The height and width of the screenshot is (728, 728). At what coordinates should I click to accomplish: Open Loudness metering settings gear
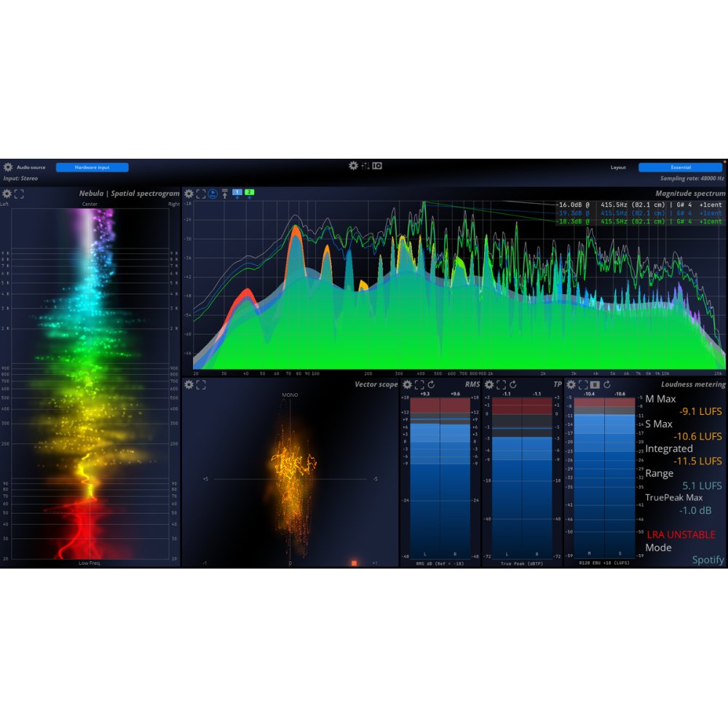(571, 384)
